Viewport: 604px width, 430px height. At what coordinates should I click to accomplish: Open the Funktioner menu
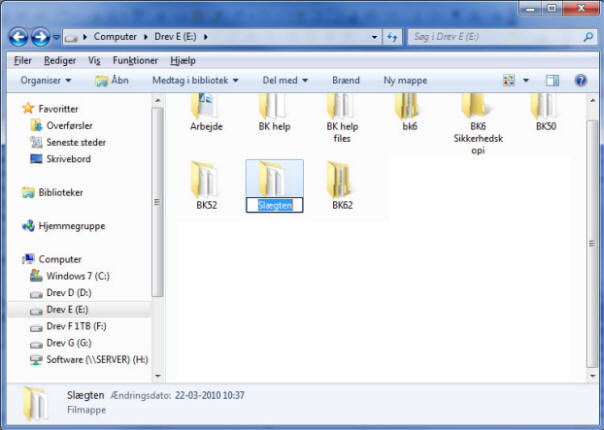click(x=135, y=60)
